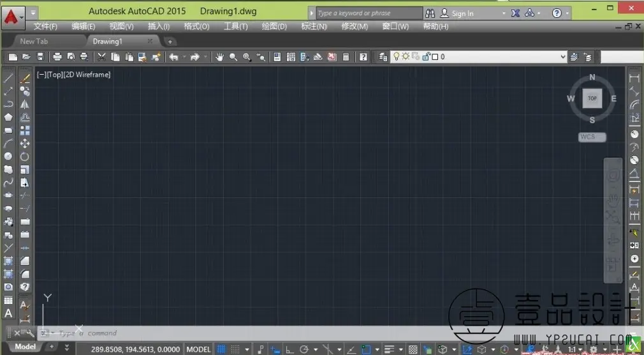Open the QuickCalc calculator icon
Image resolution: width=644 pixels, height=355 pixels.
click(x=346, y=57)
